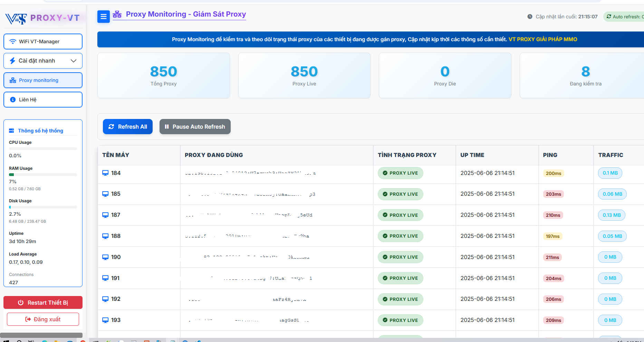
Task: Click the 0.13 MB traffic badge for 187
Action: click(611, 215)
